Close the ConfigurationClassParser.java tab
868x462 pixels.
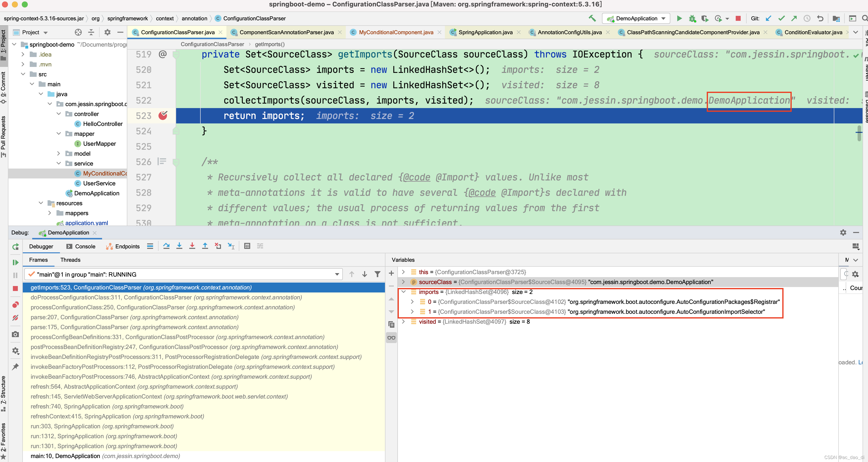pos(220,32)
